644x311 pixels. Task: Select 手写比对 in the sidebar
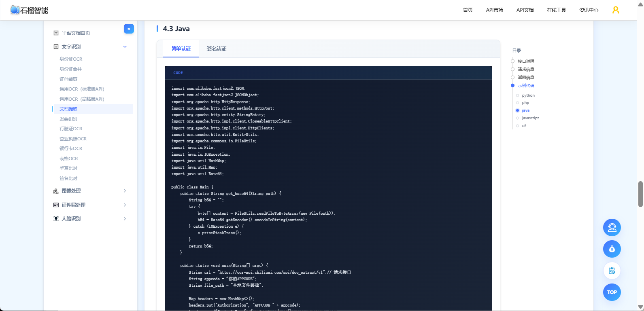[68, 168]
